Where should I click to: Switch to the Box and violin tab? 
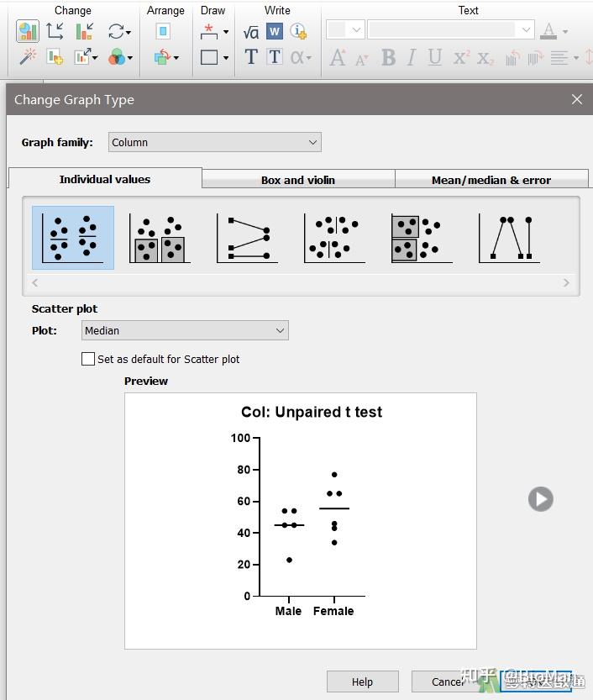298,180
